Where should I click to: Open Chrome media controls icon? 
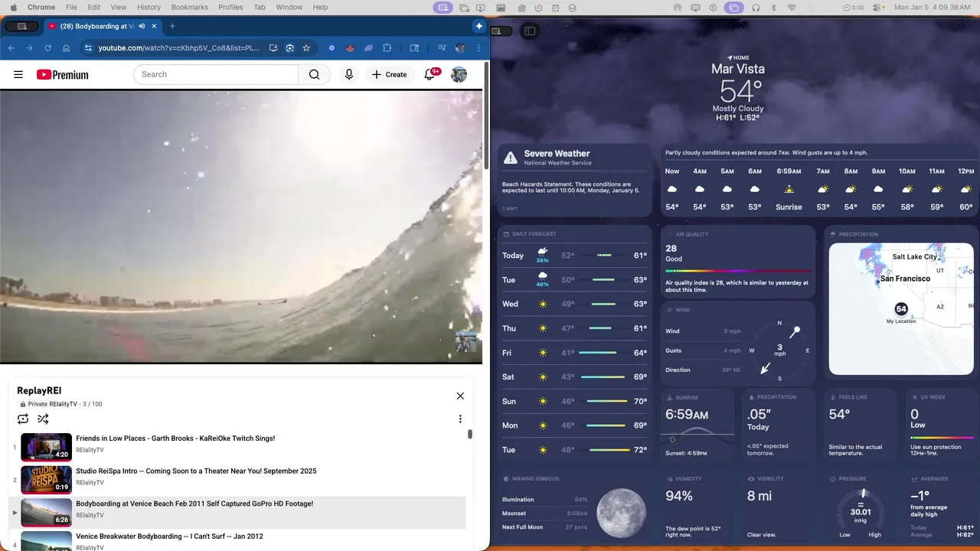pyautogui.click(x=442, y=47)
